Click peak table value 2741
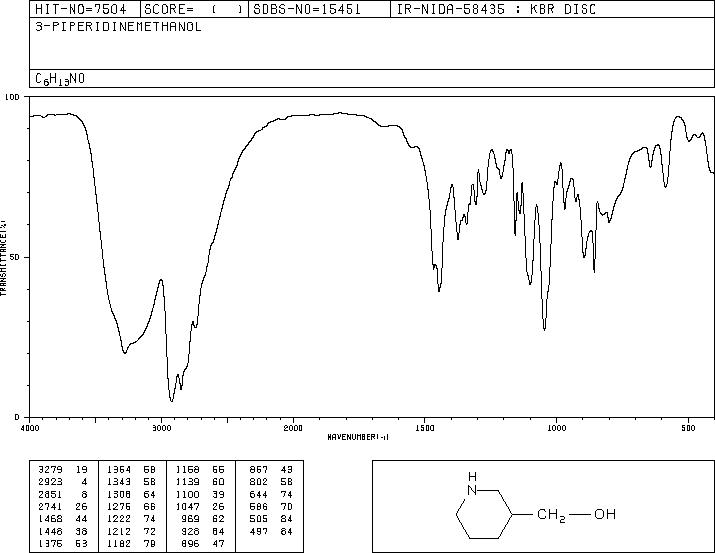 [x=50, y=506]
